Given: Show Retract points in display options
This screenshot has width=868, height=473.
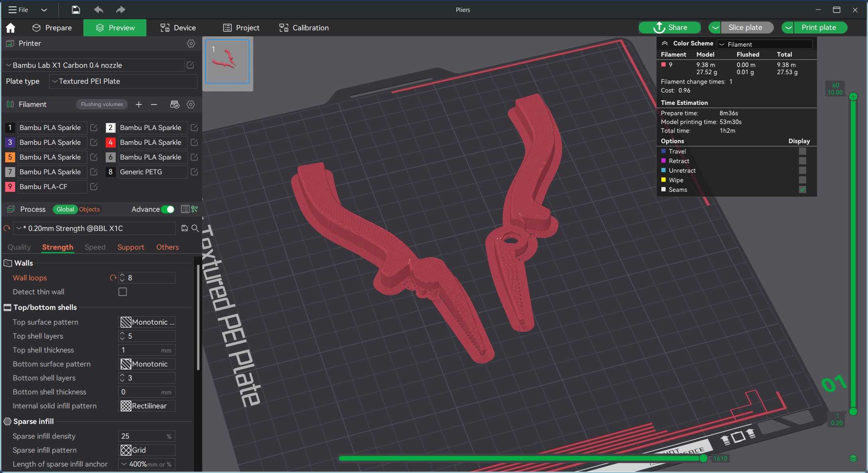Looking at the screenshot, I should 803,161.
